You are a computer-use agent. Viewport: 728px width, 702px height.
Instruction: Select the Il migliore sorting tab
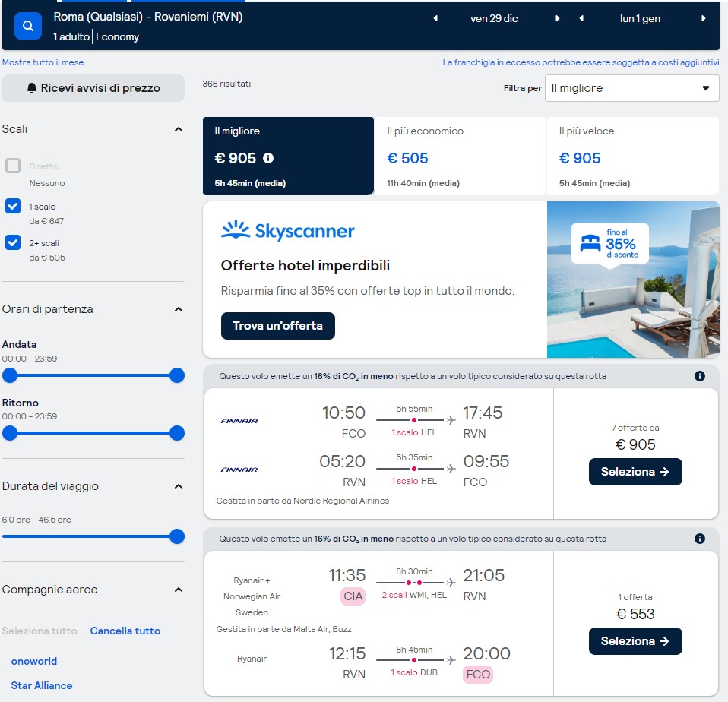coord(288,156)
